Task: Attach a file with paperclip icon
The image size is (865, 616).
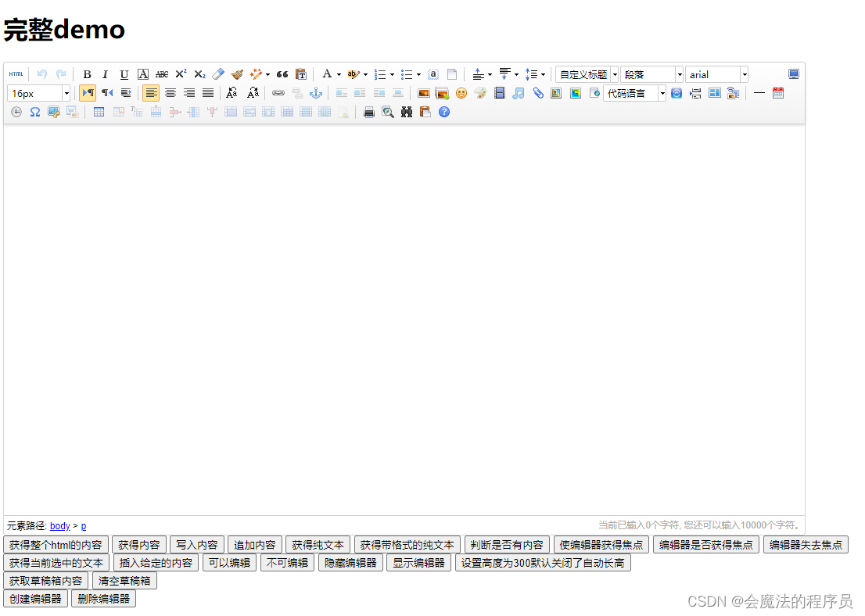Action: [x=537, y=93]
